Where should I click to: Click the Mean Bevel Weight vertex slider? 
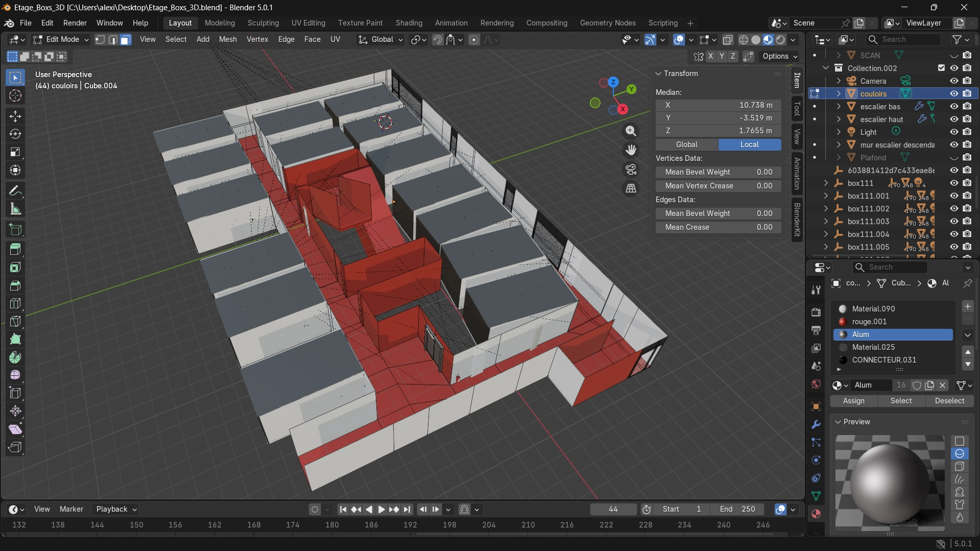coord(718,172)
